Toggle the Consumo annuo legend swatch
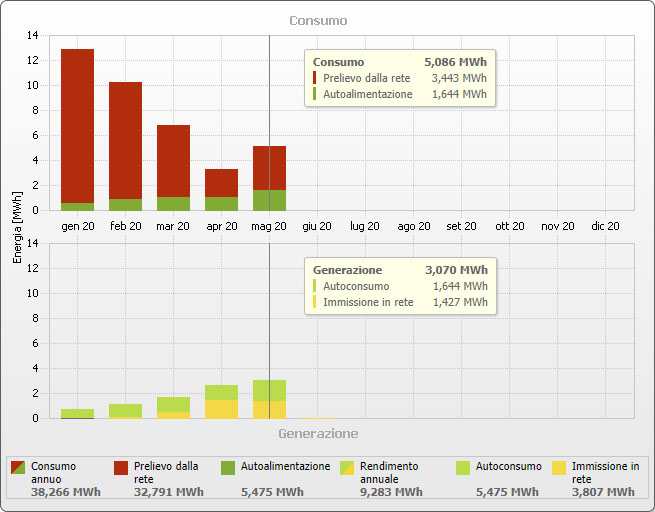 tap(18, 468)
